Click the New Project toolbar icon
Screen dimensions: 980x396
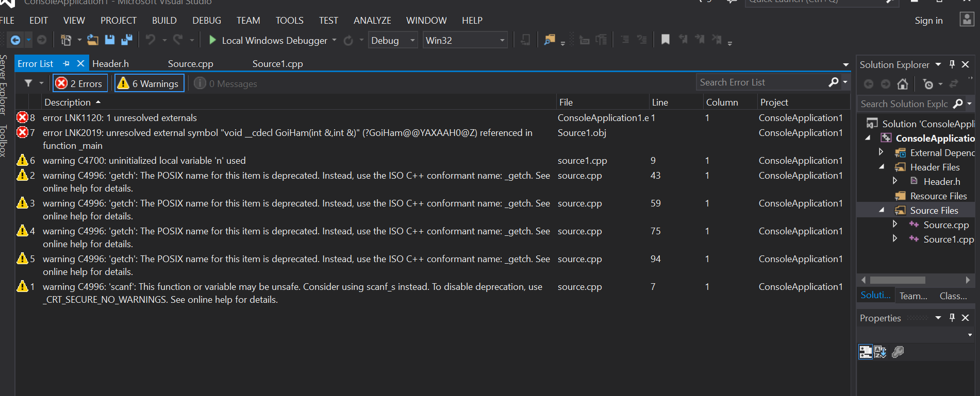(x=66, y=40)
